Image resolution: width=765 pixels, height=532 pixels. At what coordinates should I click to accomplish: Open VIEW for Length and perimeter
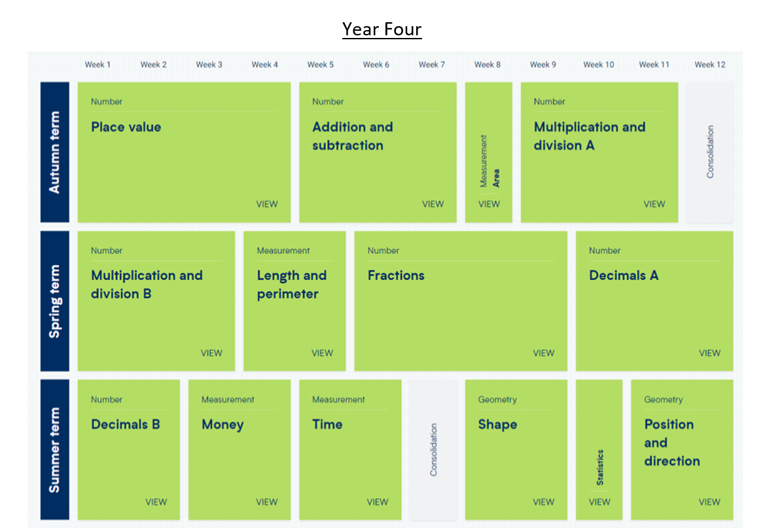pyautogui.click(x=322, y=353)
